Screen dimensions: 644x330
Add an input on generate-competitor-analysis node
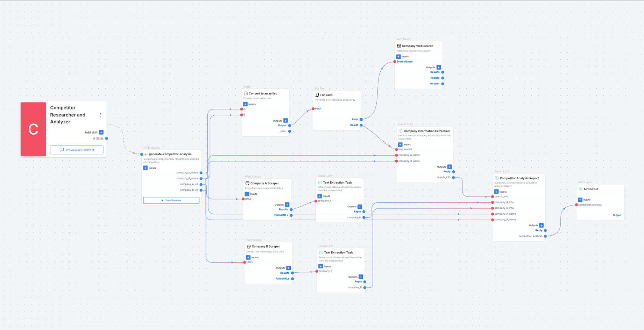(x=146, y=168)
